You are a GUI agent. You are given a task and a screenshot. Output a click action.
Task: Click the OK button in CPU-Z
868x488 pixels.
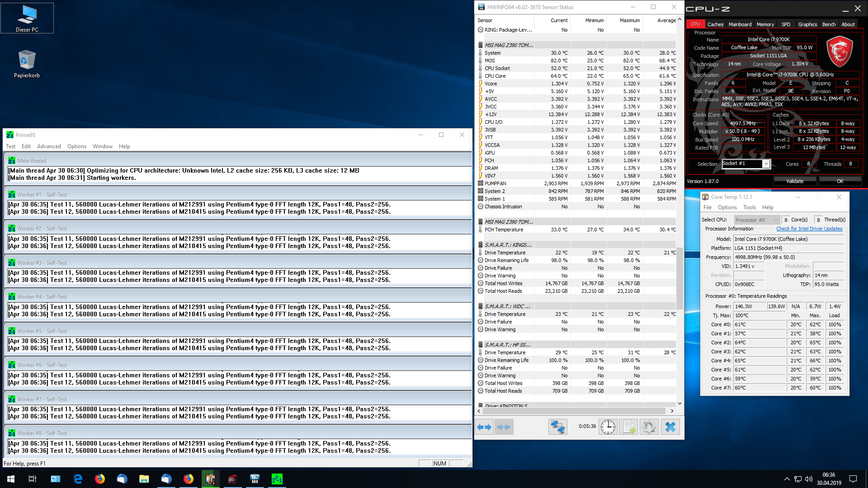tap(840, 181)
